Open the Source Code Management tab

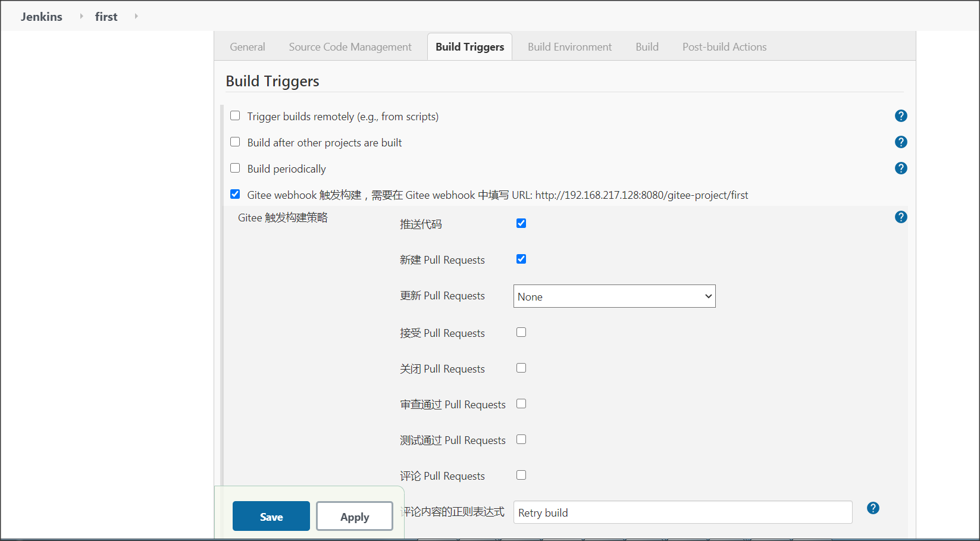[350, 46]
